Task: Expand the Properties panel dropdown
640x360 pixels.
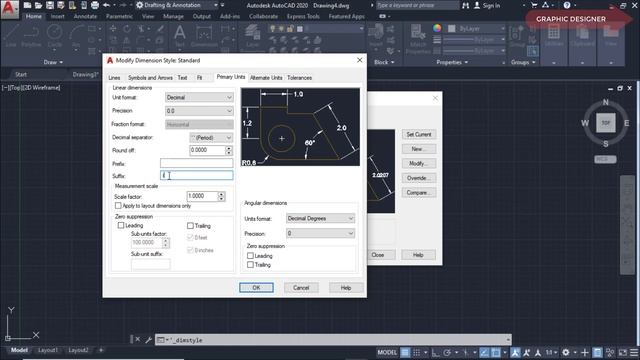Action: click(452, 62)
